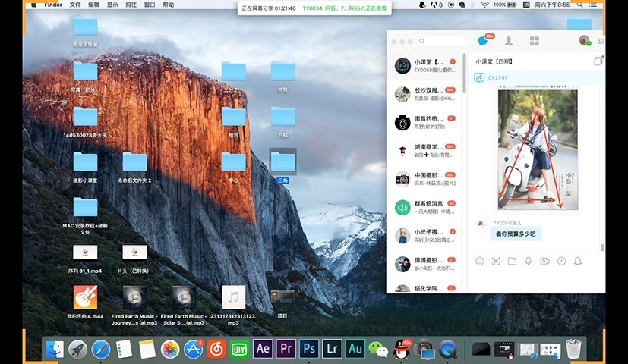This screenshot has height=364, width=628.
Task: Open the App Store in the Dock
Action: point(194,349)
